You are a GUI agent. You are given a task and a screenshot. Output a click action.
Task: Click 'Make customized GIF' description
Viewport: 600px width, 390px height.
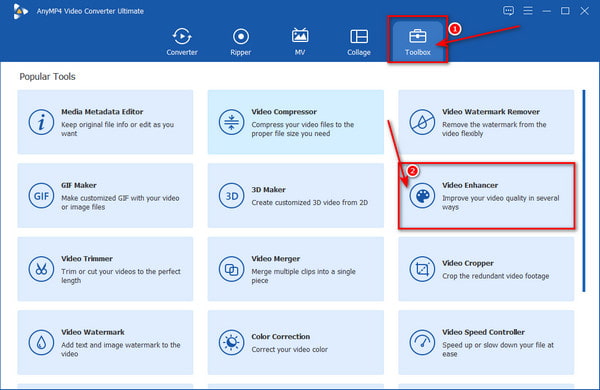pyautogui.click(x=120, y=202)
